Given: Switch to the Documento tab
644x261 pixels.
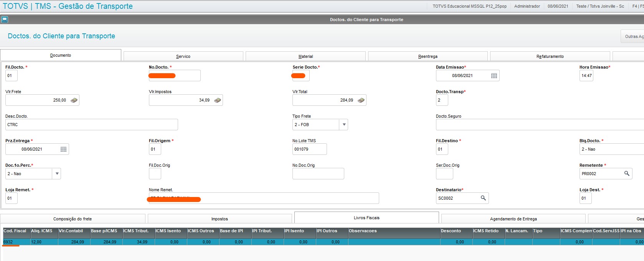Looking at the screenshot, I should pos(61,55).
